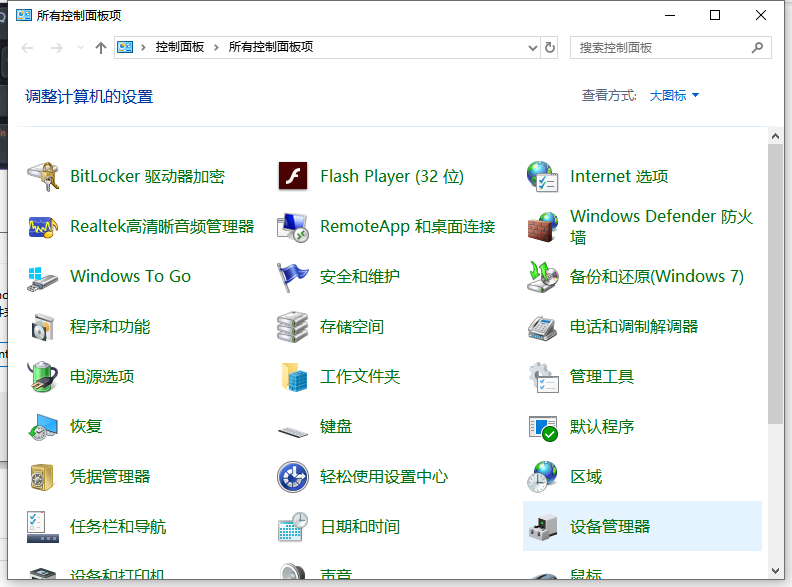The height and width of the screenshot is (587, 792).
Task: Select 控制面板 in the address breadcrumb
Action: [179, 47]
